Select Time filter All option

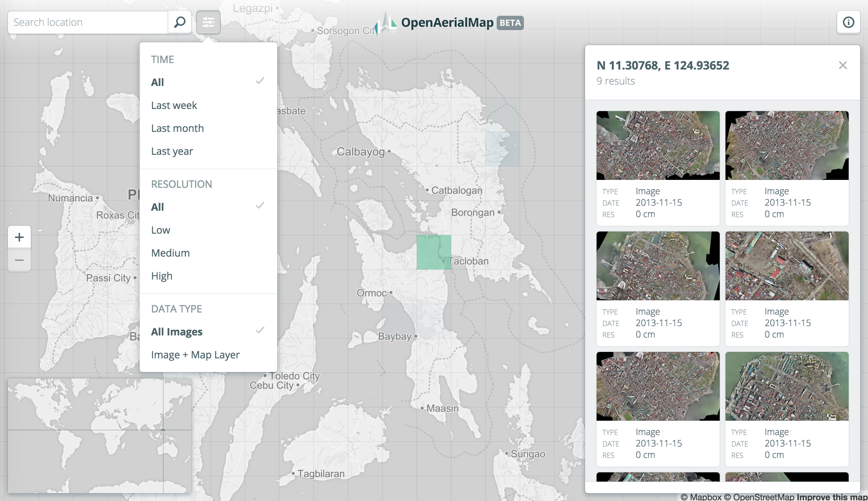(208, 82)
